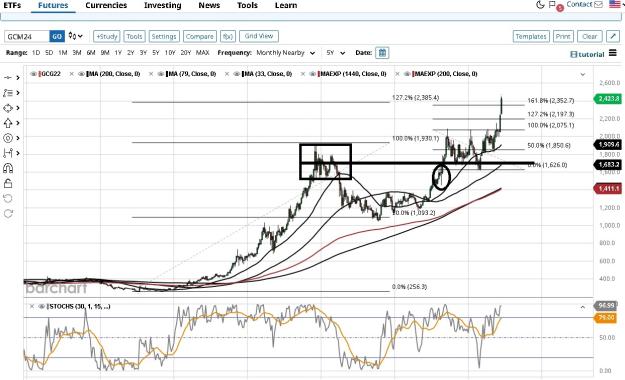
Task: Open the hamburger chart menu
Action: pyautogui.click(x=613, y=53)
